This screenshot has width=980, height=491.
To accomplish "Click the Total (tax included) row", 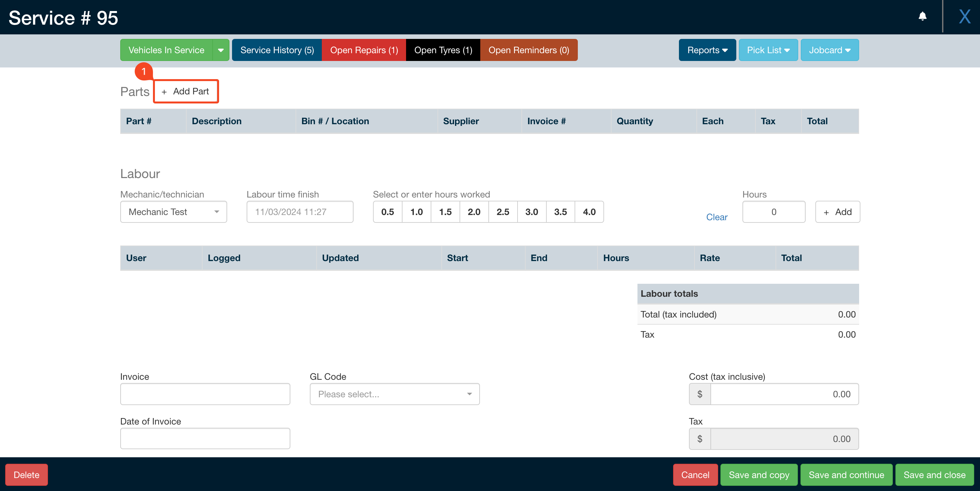I will [748, 314].
